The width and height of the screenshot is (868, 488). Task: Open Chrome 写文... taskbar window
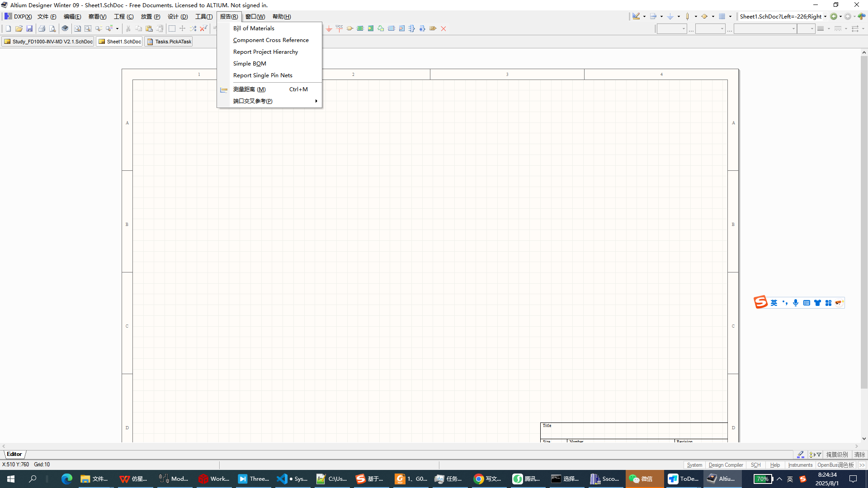pos(487,479)
